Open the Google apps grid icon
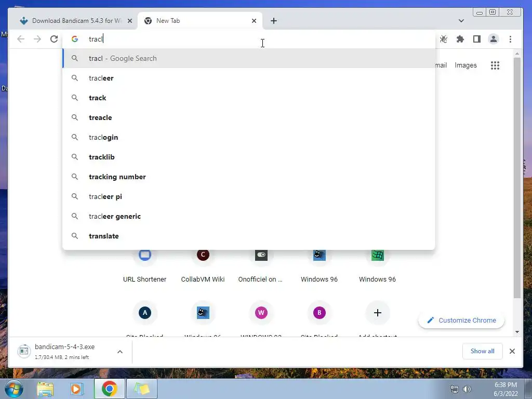Viewport: 532px width, 399px height. 495,65
